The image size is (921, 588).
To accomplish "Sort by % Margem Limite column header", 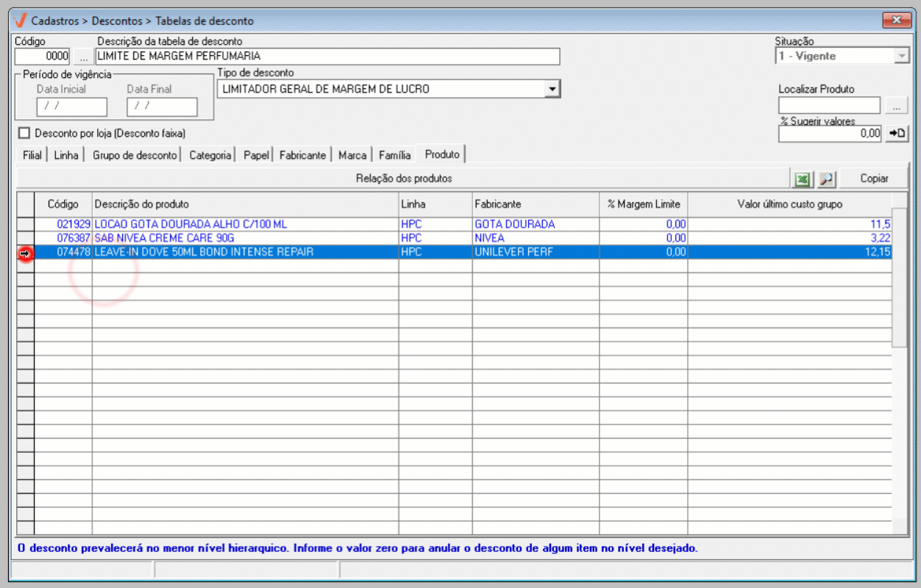I will (643, 204).
